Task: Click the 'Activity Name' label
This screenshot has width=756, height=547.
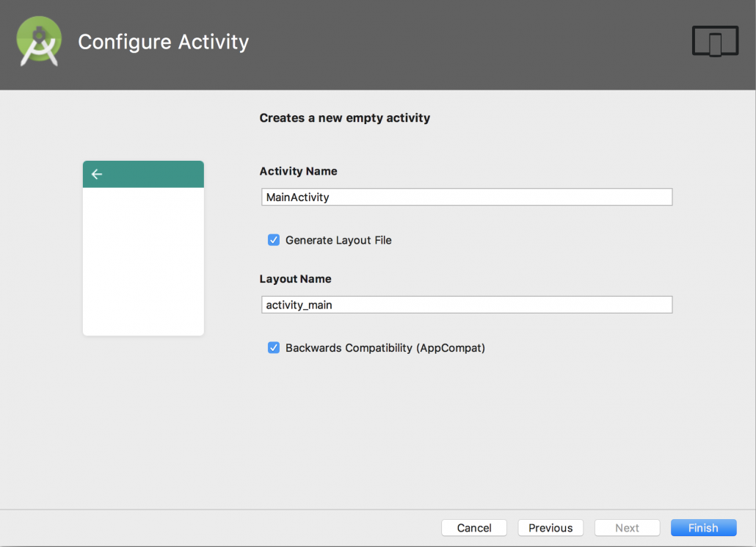Action: coord(298,171)
